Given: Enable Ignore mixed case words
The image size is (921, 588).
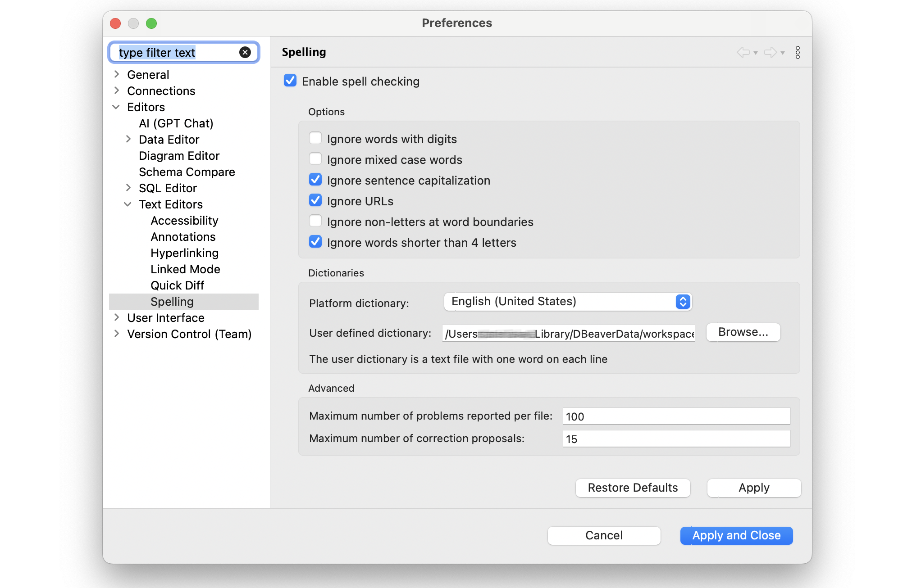Looking at the screenshot, I should [315, 159].
